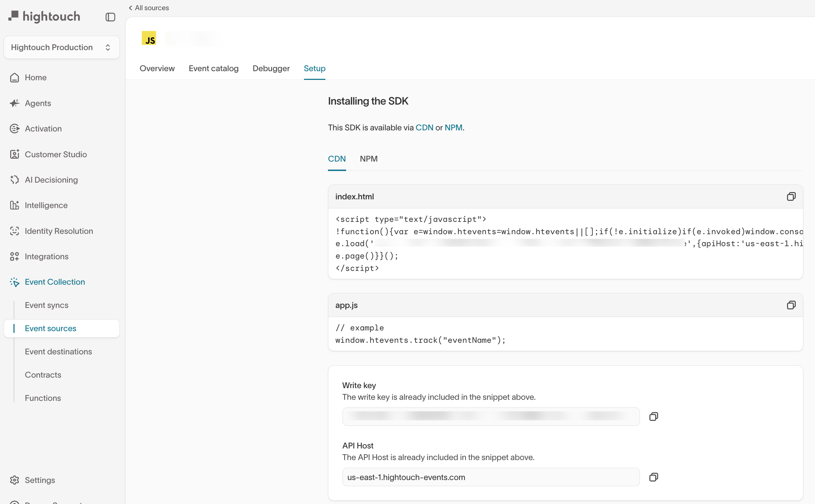Go back to All sources
The height and width of the screenshot is (504, 815).
tap(149, 8)
